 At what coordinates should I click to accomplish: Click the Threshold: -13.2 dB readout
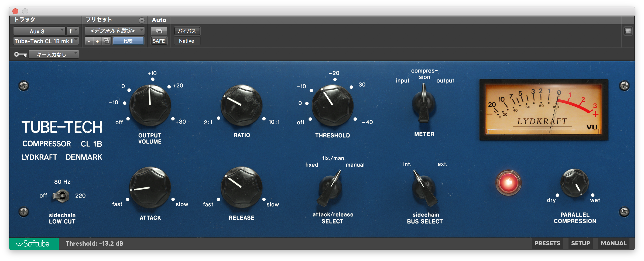point(94,243)
